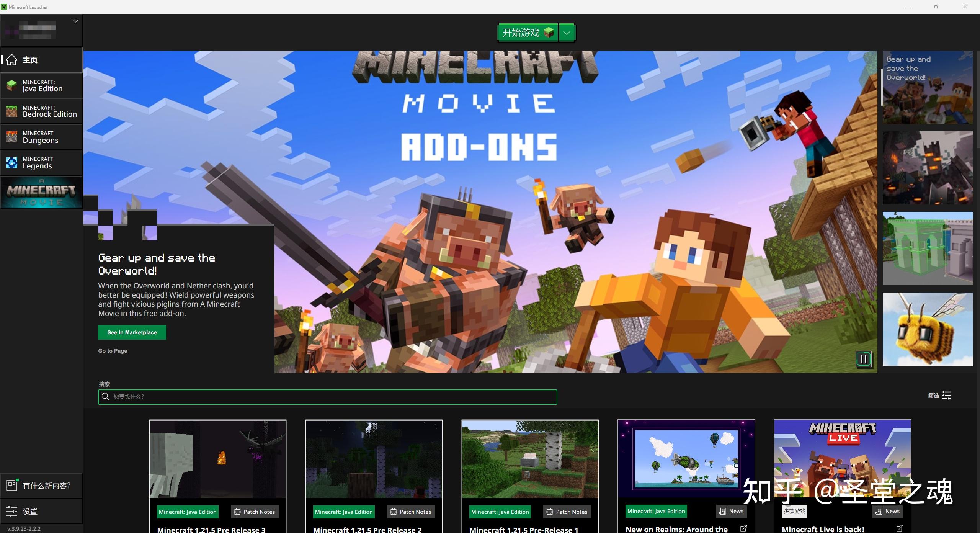Click the See In Marketplace button
This screenshot has height=533, width=980.
(x=132, y=332)
